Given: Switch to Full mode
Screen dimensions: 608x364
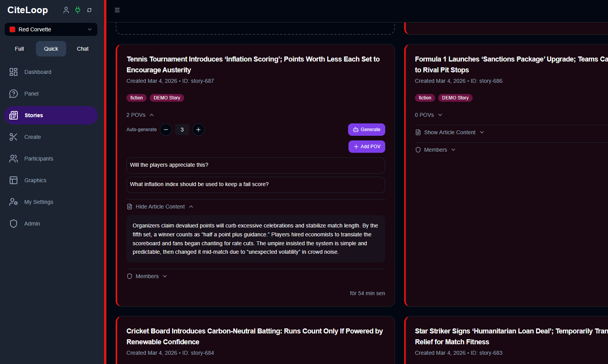Looking at the screenshot, I should 19,49.
